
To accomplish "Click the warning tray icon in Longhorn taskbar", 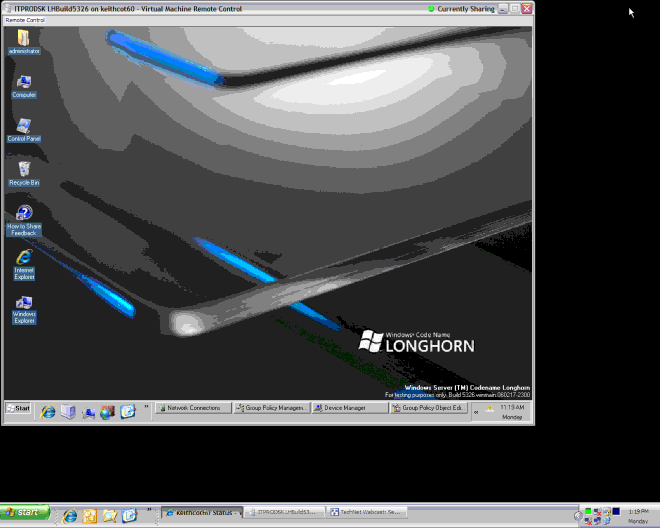I will point(490,408).
